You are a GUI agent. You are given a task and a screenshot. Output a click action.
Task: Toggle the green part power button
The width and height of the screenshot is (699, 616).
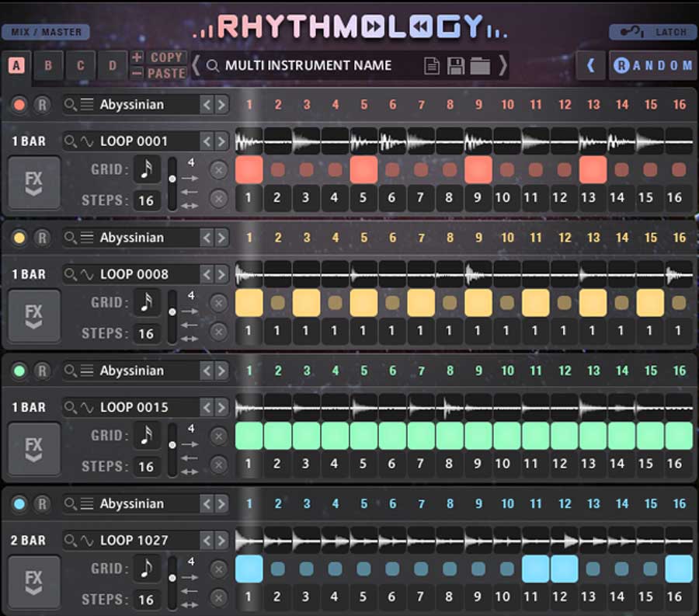click(x=19, y=371)
